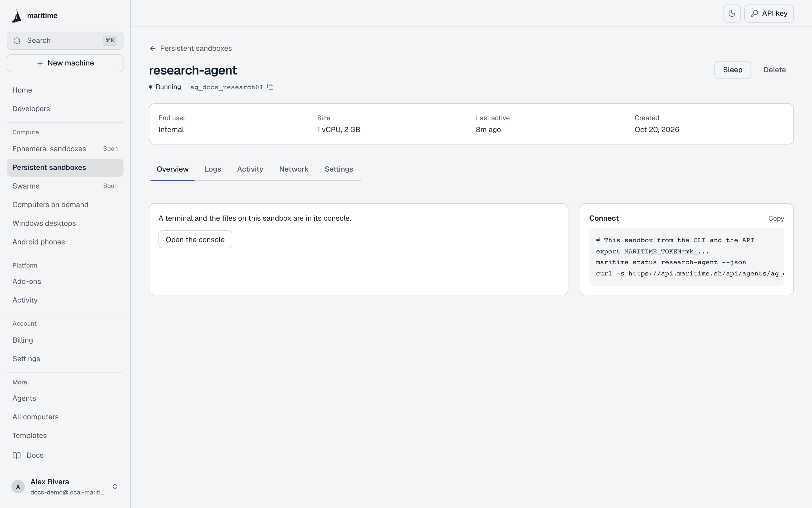Open Billing under Account
Image resolution: width=812 pixels, height=508 pixels.
tap(65, 340)
